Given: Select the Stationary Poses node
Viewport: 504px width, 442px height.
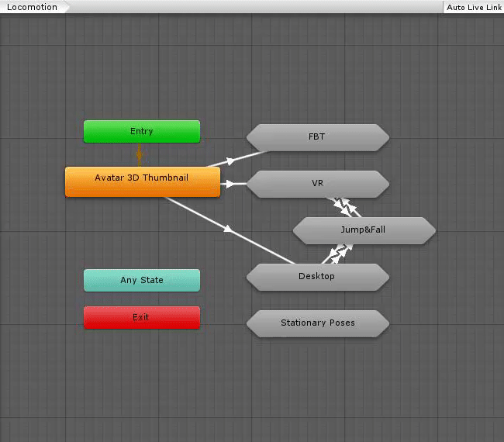Looking at the screenshot, I should coord(317,323).
